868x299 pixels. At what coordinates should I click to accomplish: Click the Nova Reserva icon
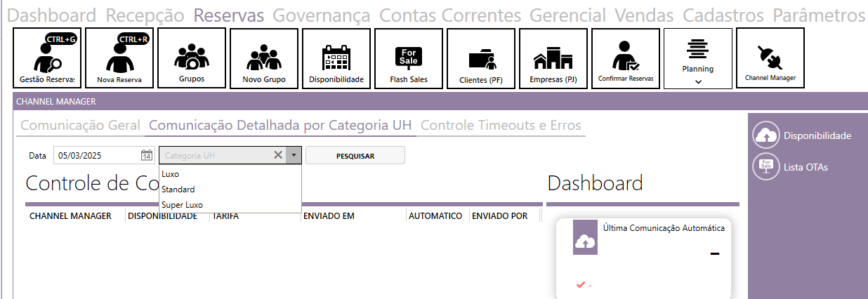[119, 58]
